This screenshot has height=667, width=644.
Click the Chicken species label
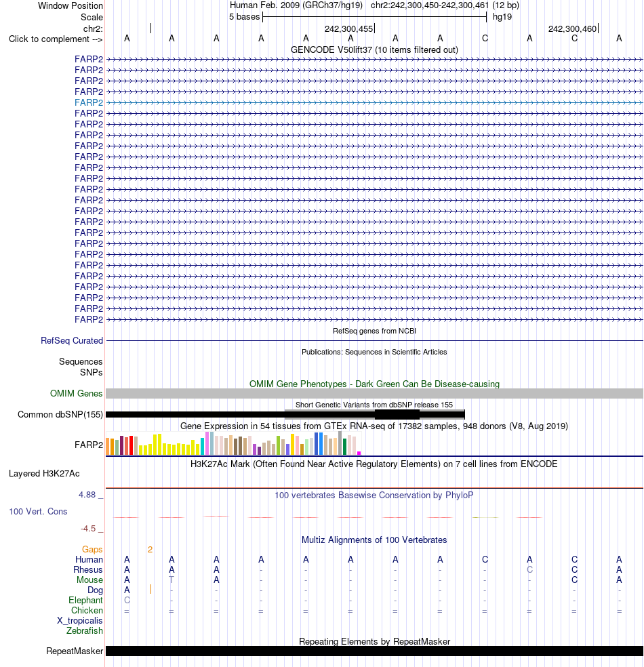[87, 611]
